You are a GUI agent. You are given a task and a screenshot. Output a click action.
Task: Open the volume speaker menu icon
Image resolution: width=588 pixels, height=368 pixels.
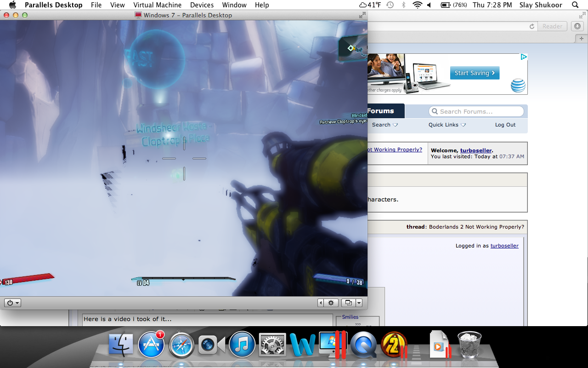coord(429,5)
